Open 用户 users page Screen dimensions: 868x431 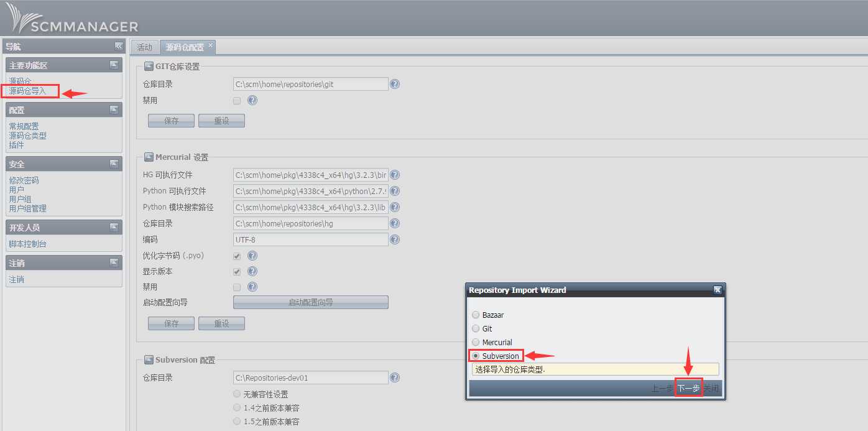(16, 190)
